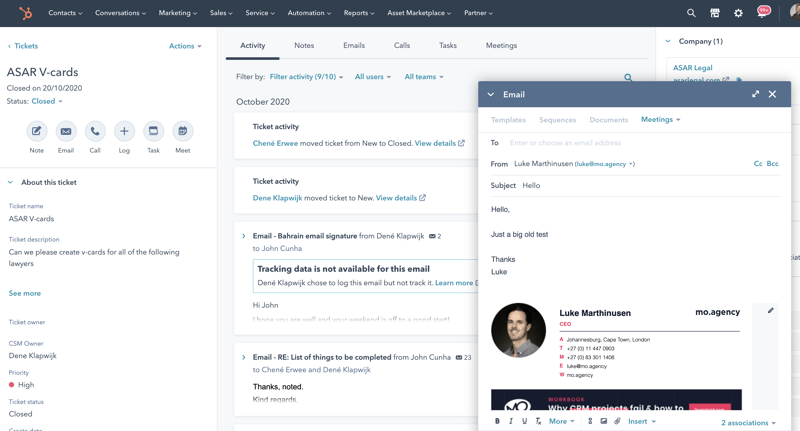Switch to the Meetings tab
The height and width of the screenshot is (431, 800).
[x=501, y=45]
